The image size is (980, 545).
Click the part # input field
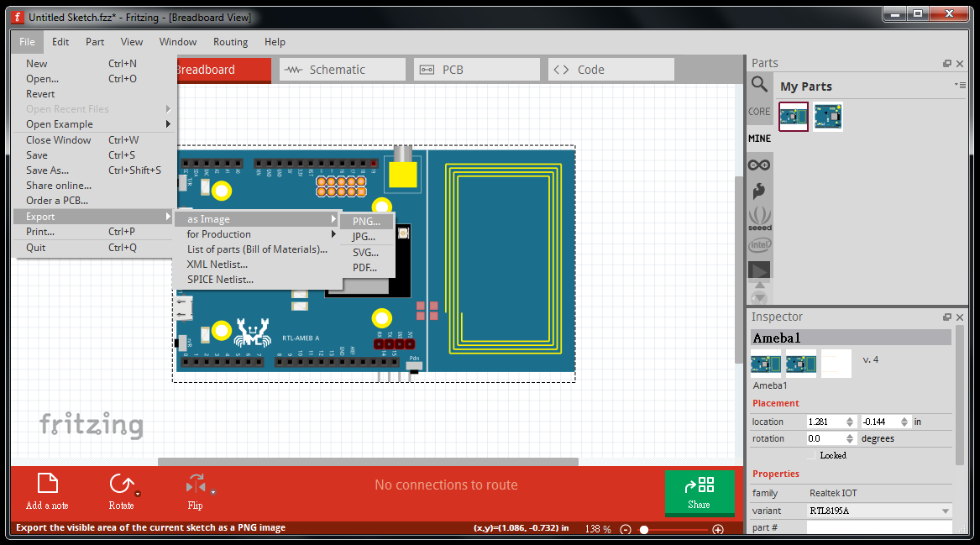click(878, 527)
